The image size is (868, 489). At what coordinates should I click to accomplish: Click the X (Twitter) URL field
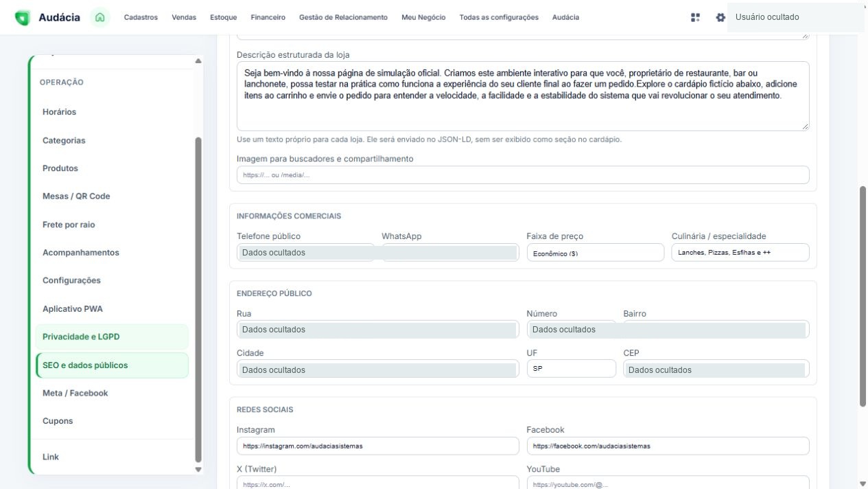378,483
